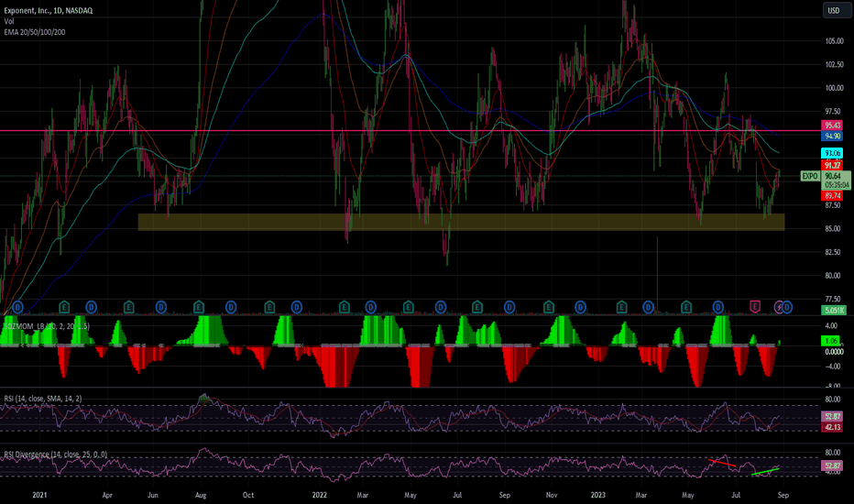Select the EMA 20/50/100/200 indicator legend

(34, 32)
